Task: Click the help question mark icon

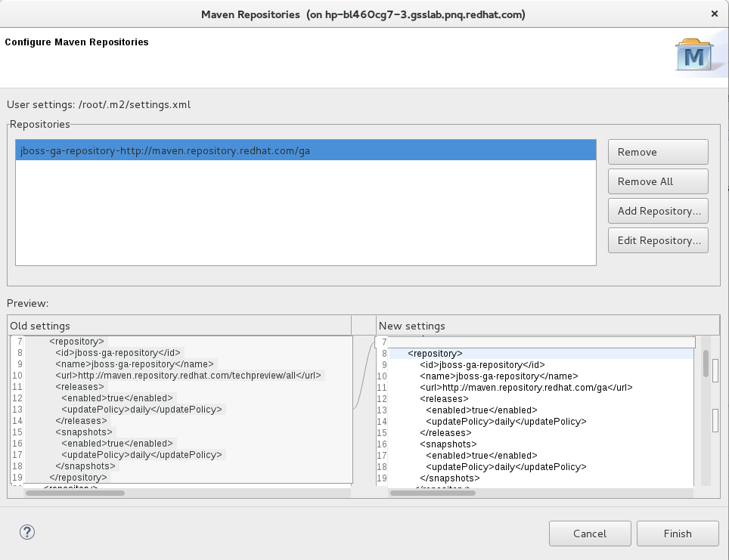Action: click(x=26, y=532)
